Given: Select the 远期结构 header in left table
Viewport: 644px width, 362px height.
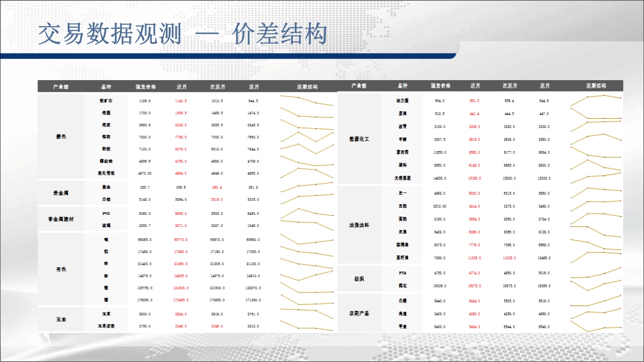Looking at the screenshot, I should coord(307,87).
